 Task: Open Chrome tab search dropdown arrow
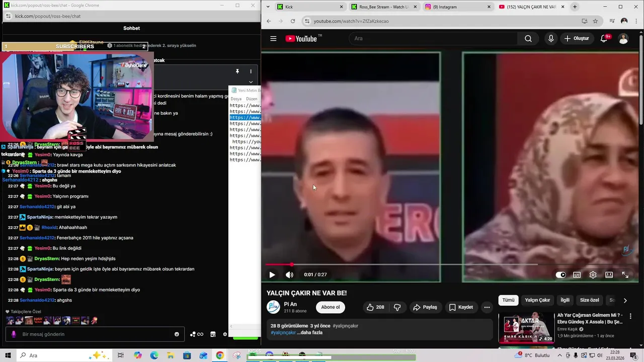(x=268, y=7)
